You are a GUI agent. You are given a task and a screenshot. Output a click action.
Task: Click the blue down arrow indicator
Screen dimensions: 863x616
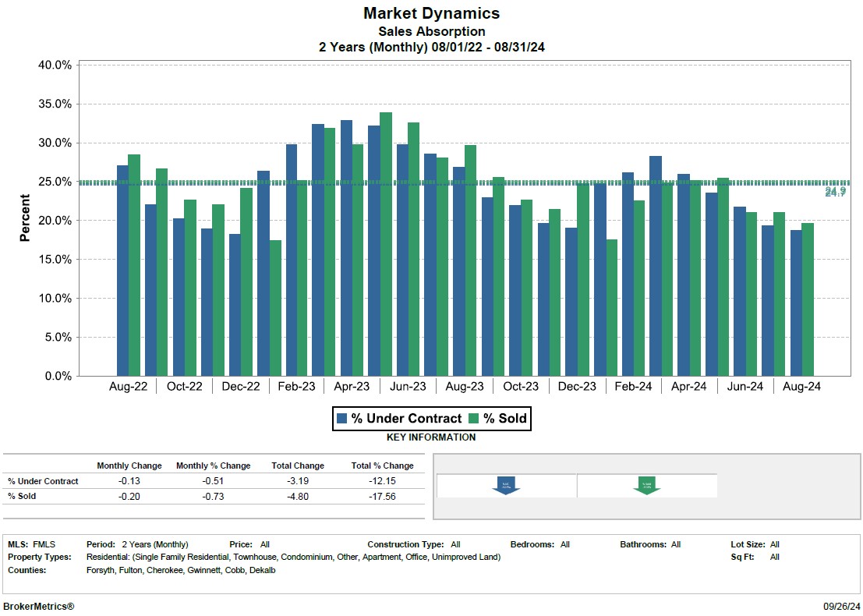coord(506,485)
